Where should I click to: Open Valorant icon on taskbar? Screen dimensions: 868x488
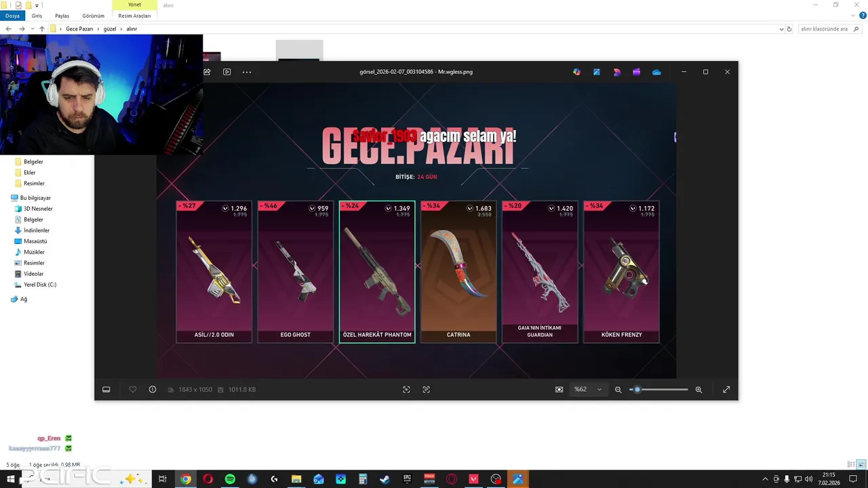tap(473, 479)
